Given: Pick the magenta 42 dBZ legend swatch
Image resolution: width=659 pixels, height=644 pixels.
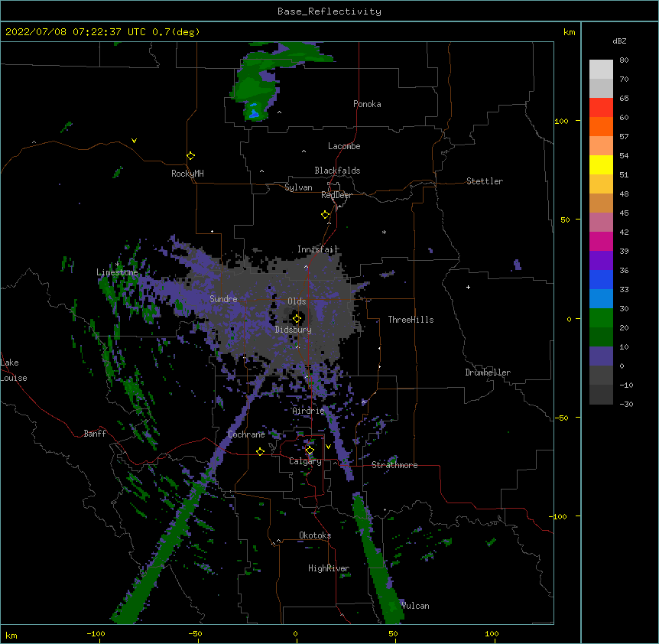Looking at the screenshot, I should tap(601, 241).
